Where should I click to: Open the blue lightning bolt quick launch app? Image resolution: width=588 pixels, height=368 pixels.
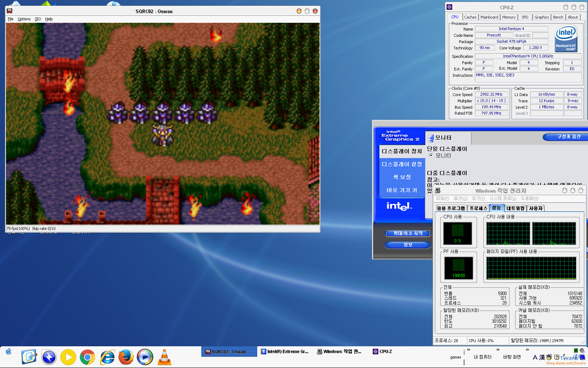coord(49,357)
